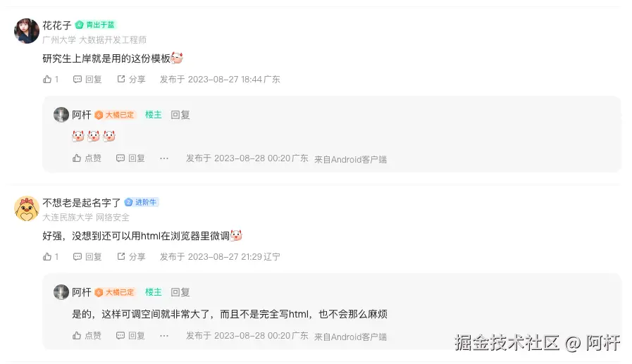Click 点赞 on 阿杆's 是的 reply
The width and height of the screenshot is (632, 364).
(x=87, y=335)
